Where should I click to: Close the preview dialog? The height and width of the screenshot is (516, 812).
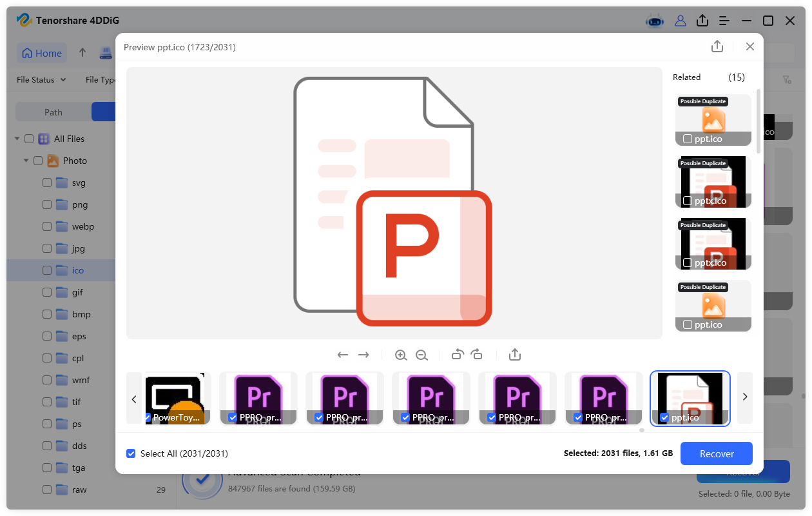pos(750,46)
